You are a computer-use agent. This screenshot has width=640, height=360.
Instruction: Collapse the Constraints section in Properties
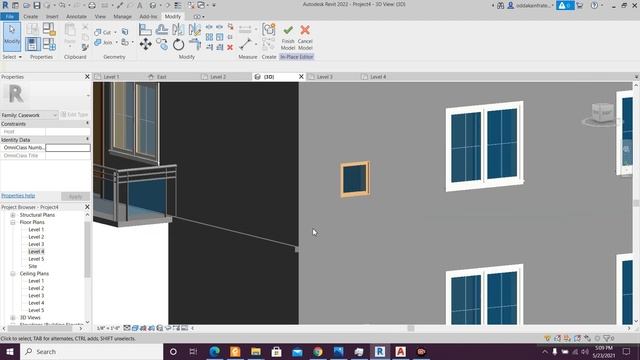coord(87,123)
